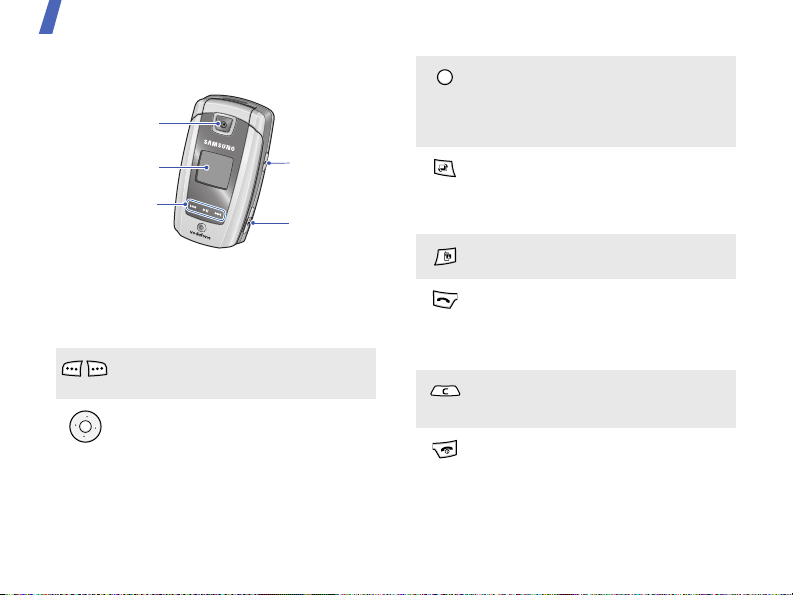Click the callout dot beside the music keys
Screen dimensions: 793x595
[185, 204]
